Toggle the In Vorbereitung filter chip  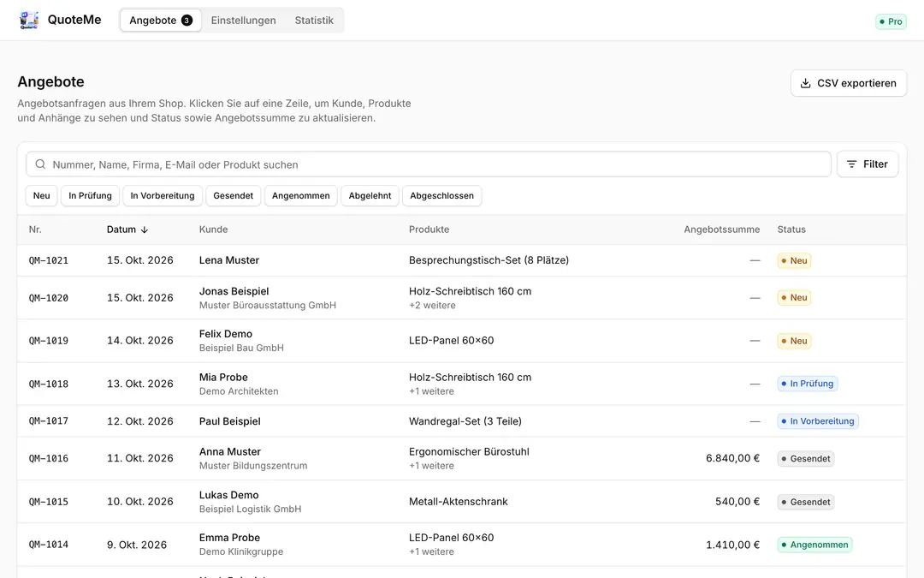(163, 196)
